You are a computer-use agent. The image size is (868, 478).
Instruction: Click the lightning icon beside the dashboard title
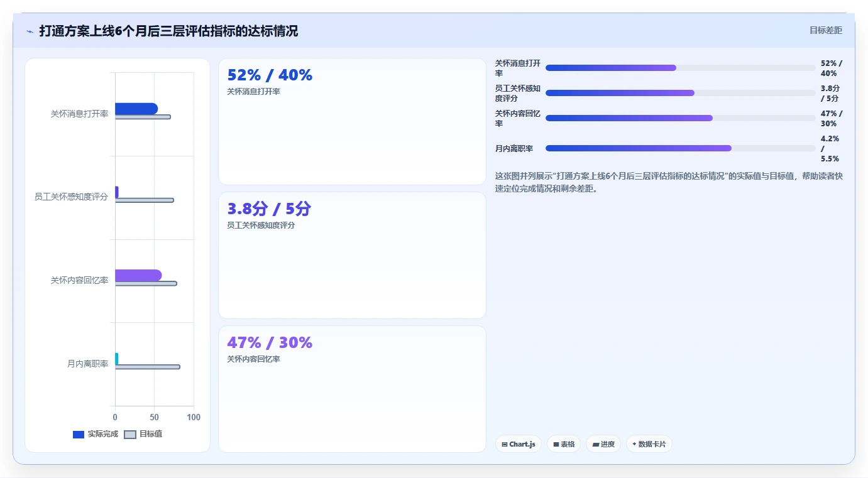[x=30, y=31]
